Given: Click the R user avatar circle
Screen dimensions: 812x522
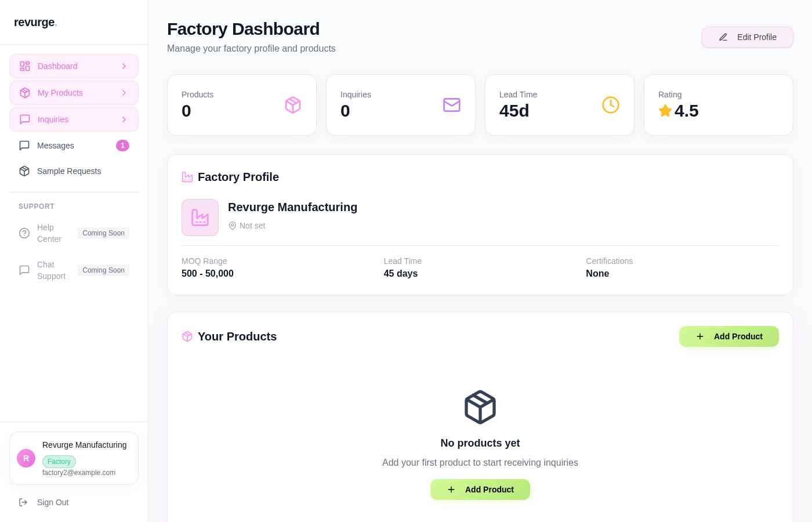Looking at the screenshot, I should tap(26, 458).
